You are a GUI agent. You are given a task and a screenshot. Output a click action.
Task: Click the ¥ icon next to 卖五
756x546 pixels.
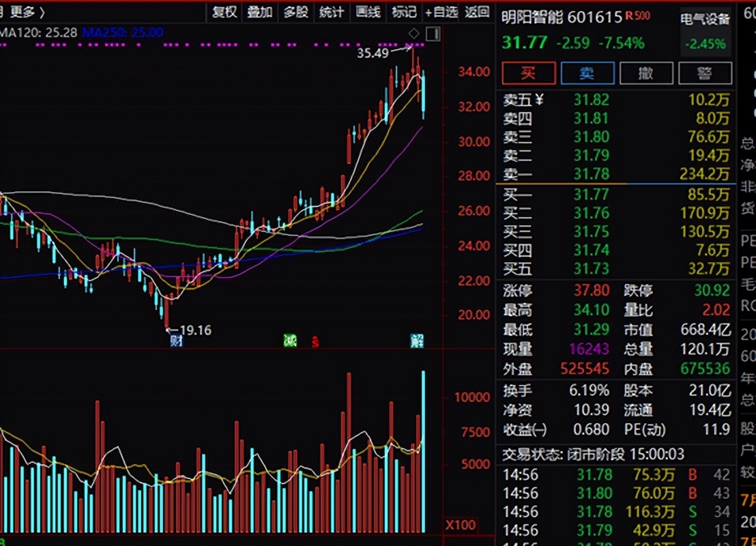[540, 100]
